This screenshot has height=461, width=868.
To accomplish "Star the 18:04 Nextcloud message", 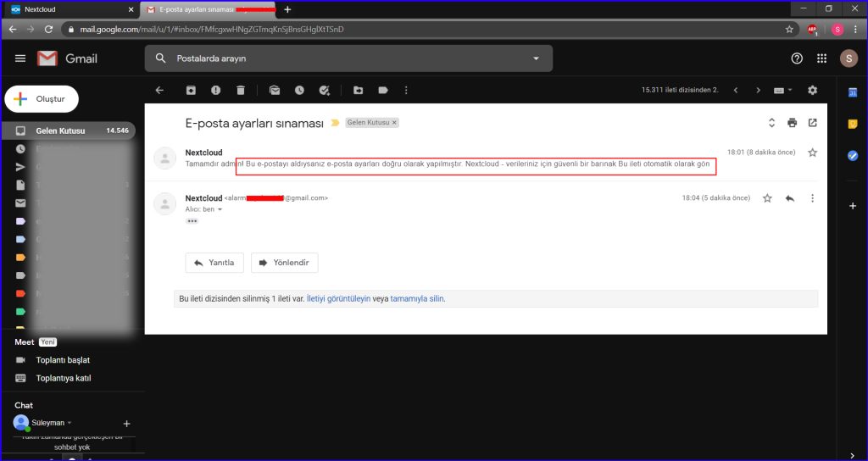I will click(x=767, y=198).
